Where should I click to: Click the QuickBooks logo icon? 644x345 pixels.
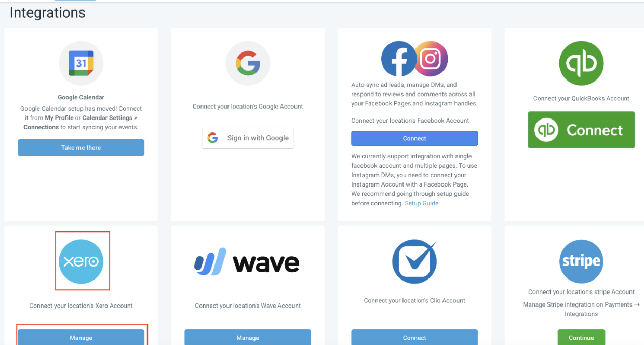[581, 63]
